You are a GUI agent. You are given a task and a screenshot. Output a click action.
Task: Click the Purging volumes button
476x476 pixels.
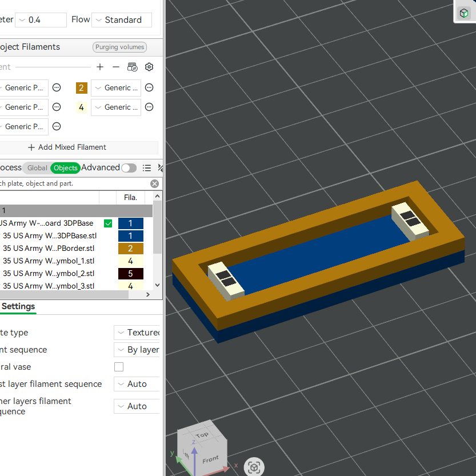[119, 47]
